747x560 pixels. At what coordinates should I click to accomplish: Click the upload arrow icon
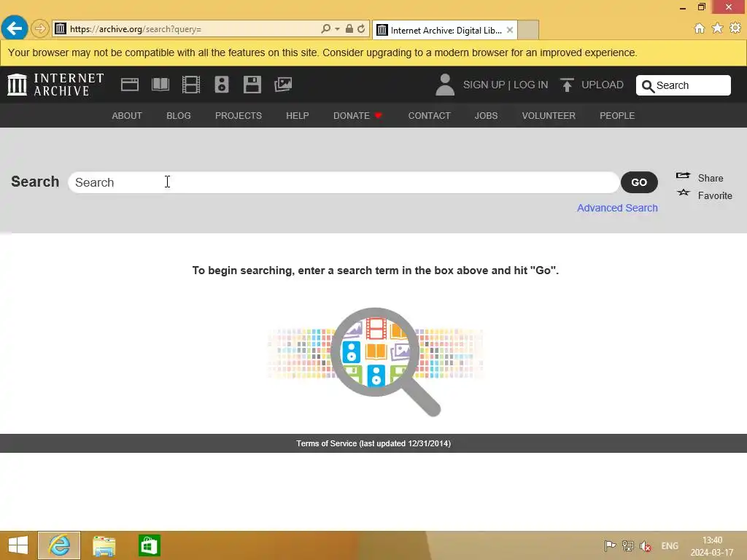click(x=567, y=85)
